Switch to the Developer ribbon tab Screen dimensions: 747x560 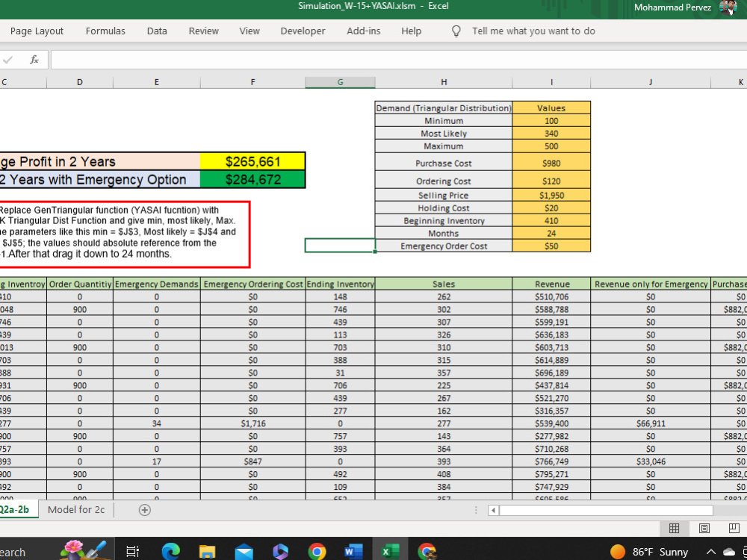point(303,31)
